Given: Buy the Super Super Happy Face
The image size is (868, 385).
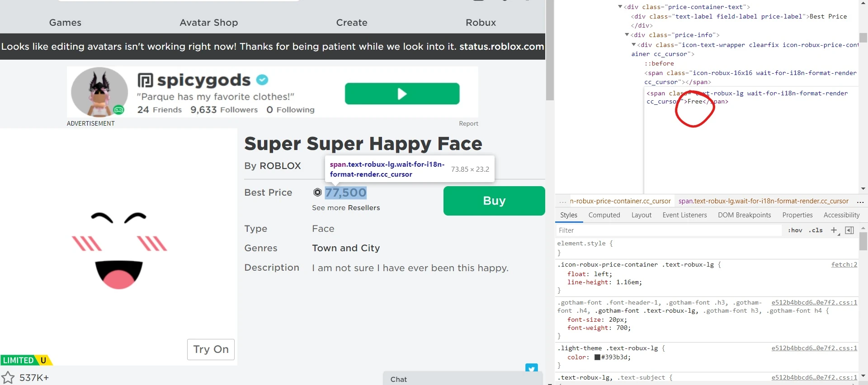Looking at the screenshot, I should [x=494, y=201].
